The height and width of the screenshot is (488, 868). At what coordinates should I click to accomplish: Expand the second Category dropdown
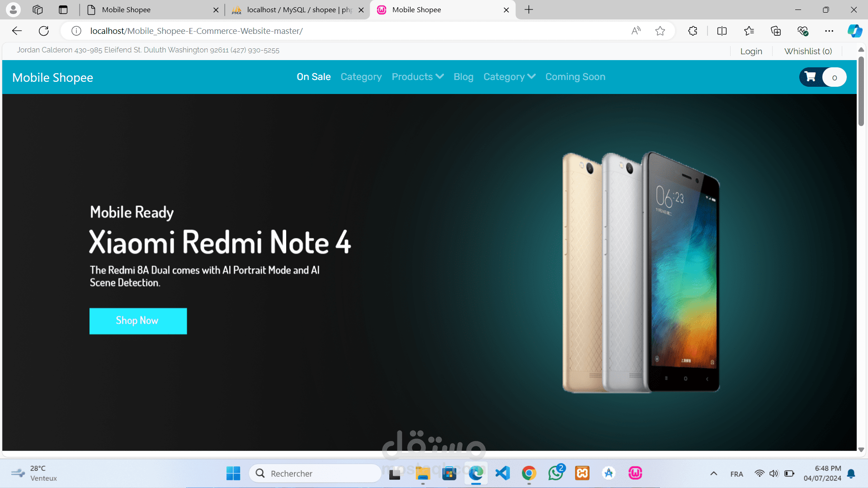tap(509, 77)
